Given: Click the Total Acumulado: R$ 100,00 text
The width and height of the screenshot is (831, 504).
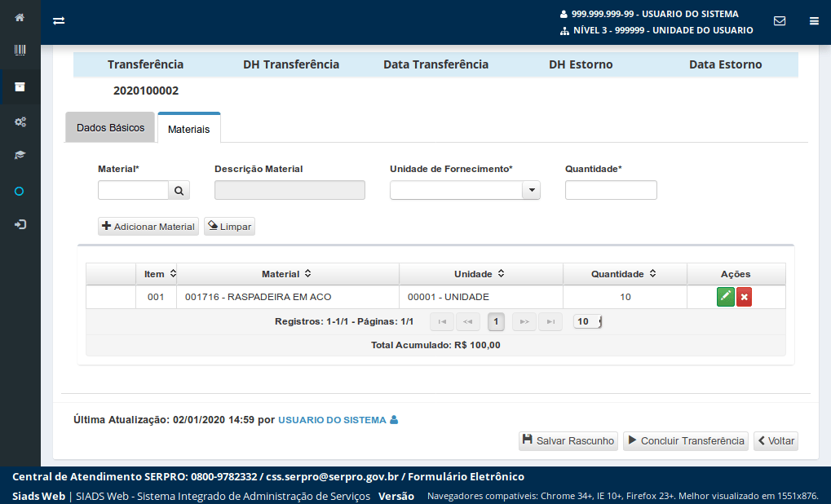Looking at the screenshot, I should click(435, 345).
